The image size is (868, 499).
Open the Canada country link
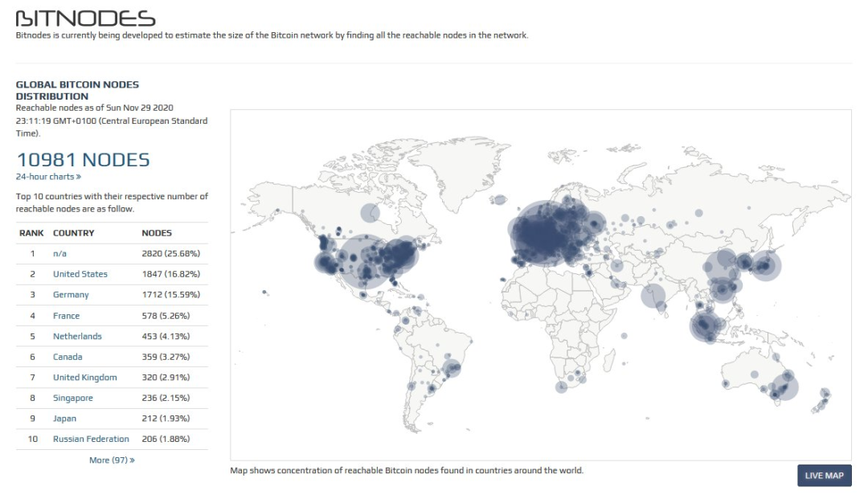[x=68, y=357]
